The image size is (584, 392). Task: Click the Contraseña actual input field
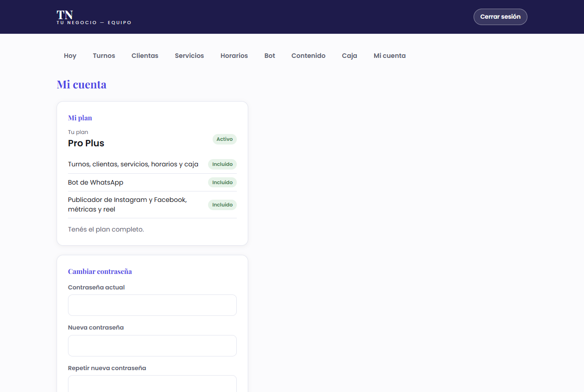152,305
